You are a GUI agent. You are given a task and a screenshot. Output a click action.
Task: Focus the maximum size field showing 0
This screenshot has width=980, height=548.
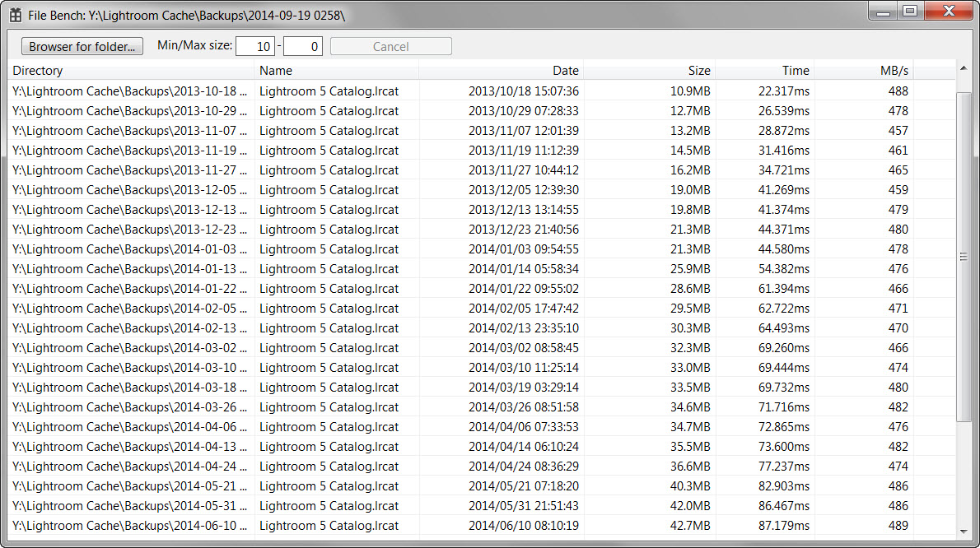coord(303,46)
